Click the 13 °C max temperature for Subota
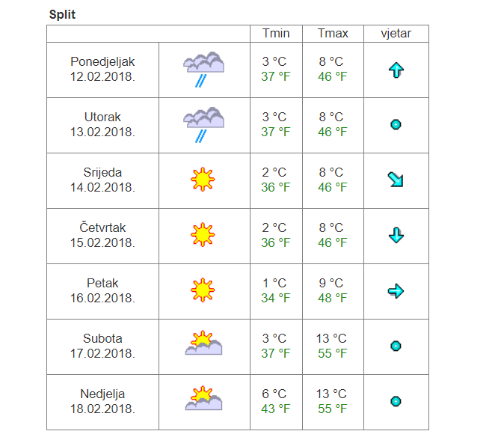The image size is (504, 443). click(333, 338)
